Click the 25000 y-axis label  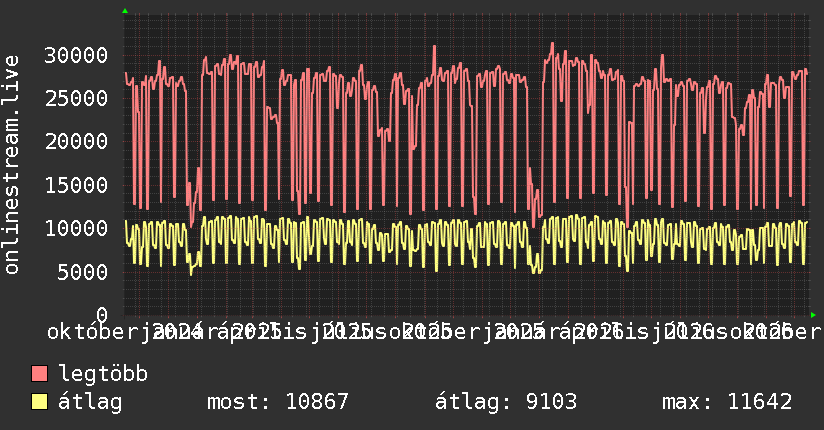[x=76, y=98]
